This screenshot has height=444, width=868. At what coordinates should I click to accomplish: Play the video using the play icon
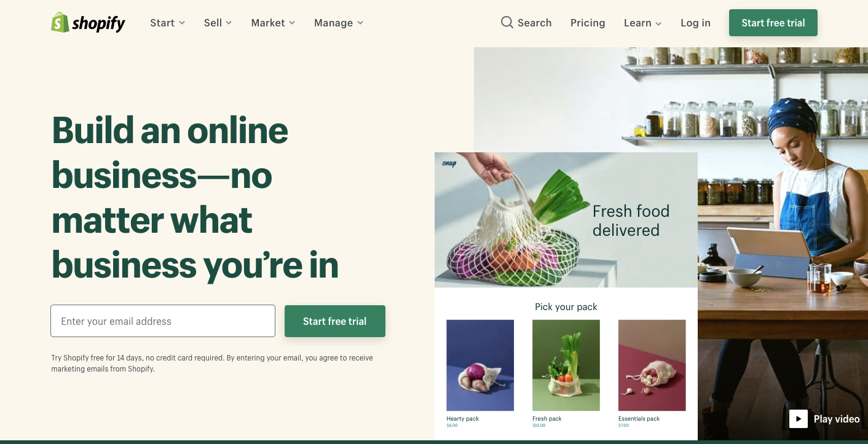click(798, 419)
